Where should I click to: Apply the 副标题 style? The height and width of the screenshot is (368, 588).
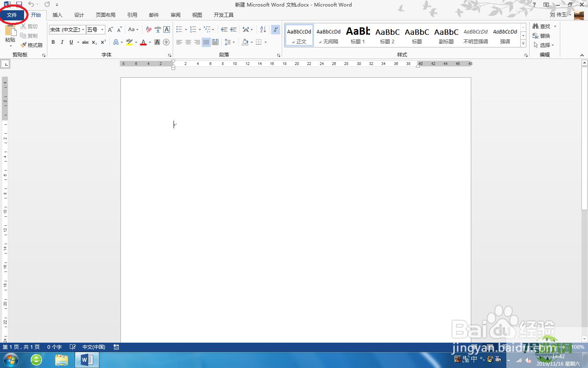click(x=446, y=35)
